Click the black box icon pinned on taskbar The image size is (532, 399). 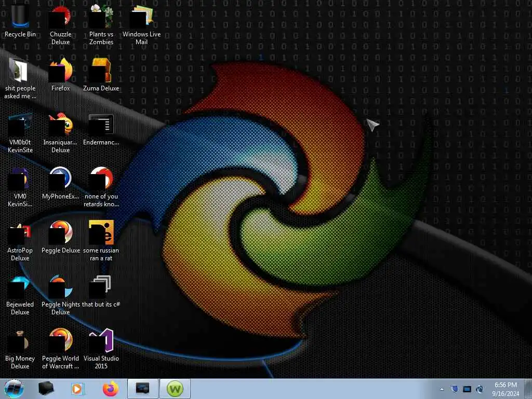[x=46, y=389]
